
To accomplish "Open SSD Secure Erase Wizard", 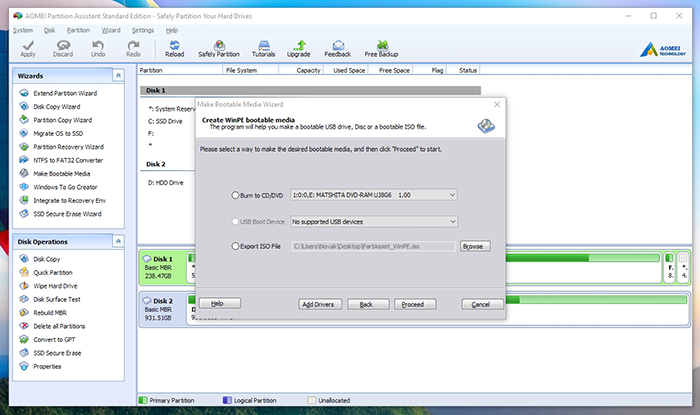I will pos(67,214).
